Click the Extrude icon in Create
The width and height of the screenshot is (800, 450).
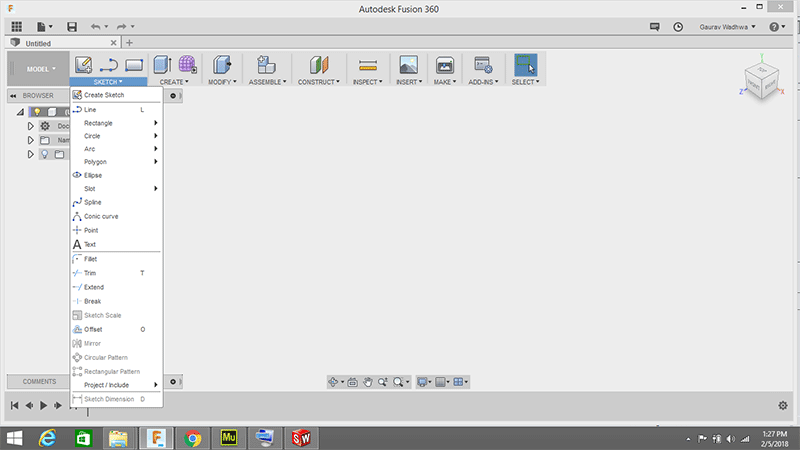163,65
